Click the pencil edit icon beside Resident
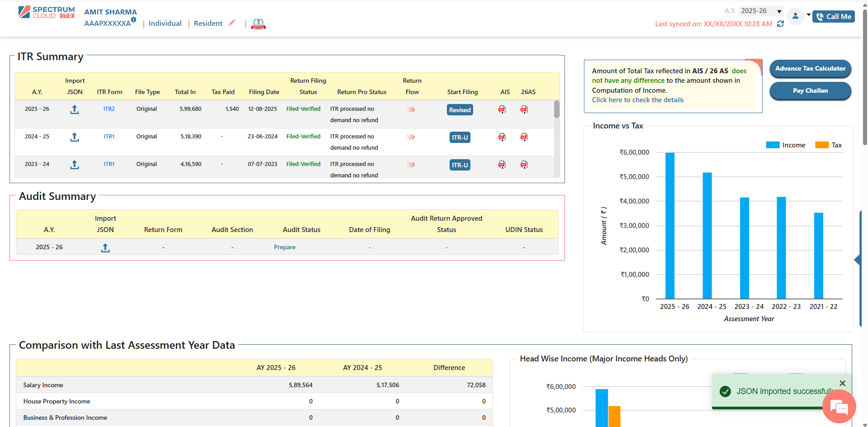 pos(232,23)
